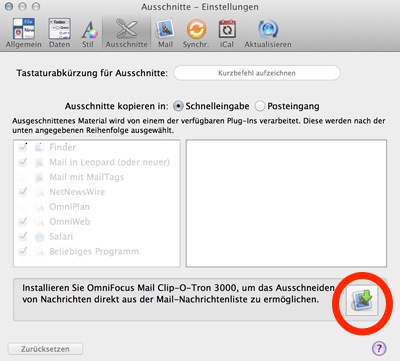Open the Mail preferences pane

(165, 33)
